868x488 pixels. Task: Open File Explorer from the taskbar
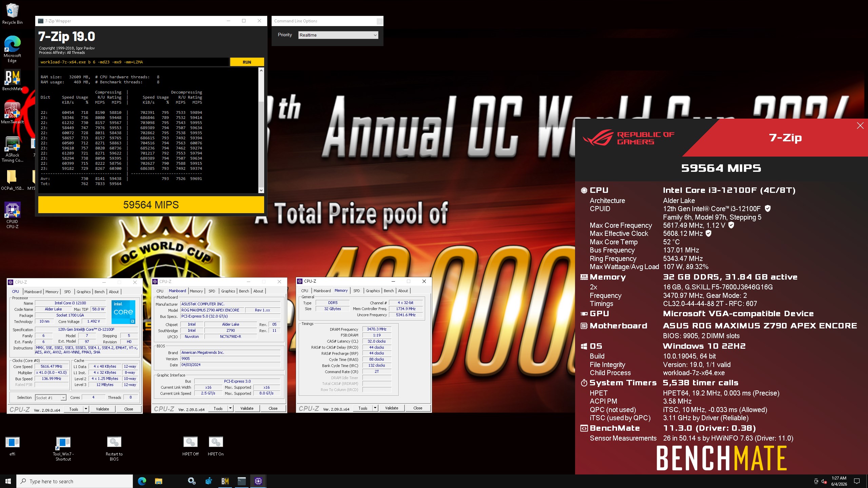[159, 481]
